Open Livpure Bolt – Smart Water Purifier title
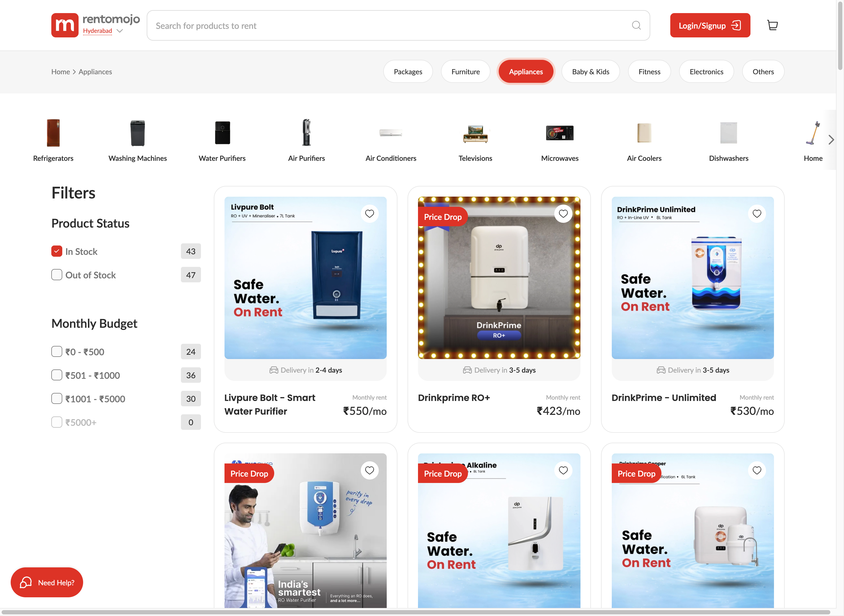The height and width of the screenshot is (616, 844). click(x=270, y=405)
